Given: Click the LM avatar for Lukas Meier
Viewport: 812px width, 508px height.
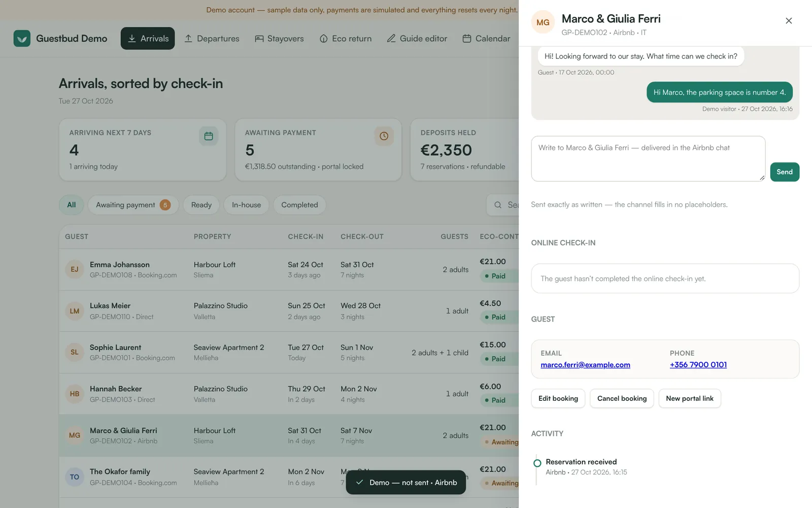Looking at the screenshot, I should [x=75, y=311].
